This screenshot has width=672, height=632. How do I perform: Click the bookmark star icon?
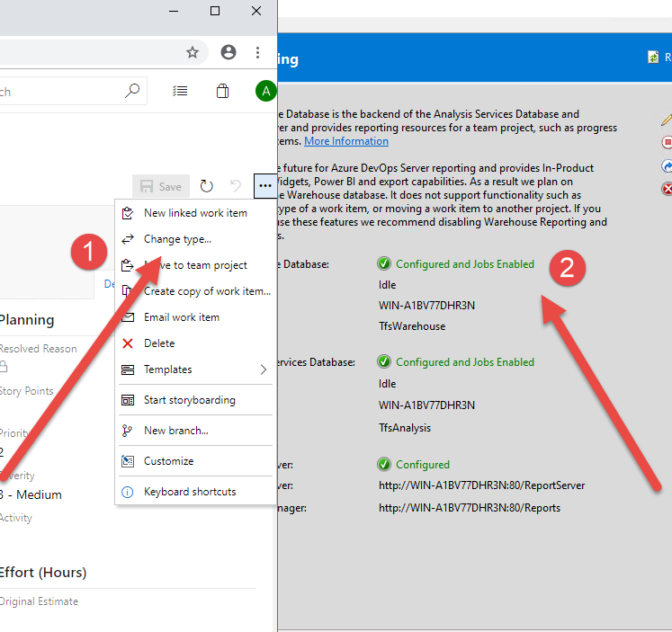pyautogui.click(x=193, y=52)
